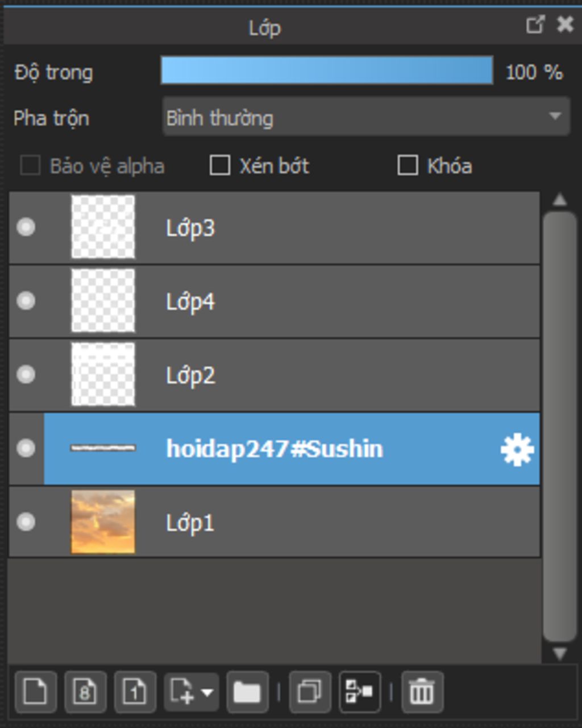This screenshot has width=582, height=728.
Task: Duplicate the selected layer
Action: coord(310,692)
